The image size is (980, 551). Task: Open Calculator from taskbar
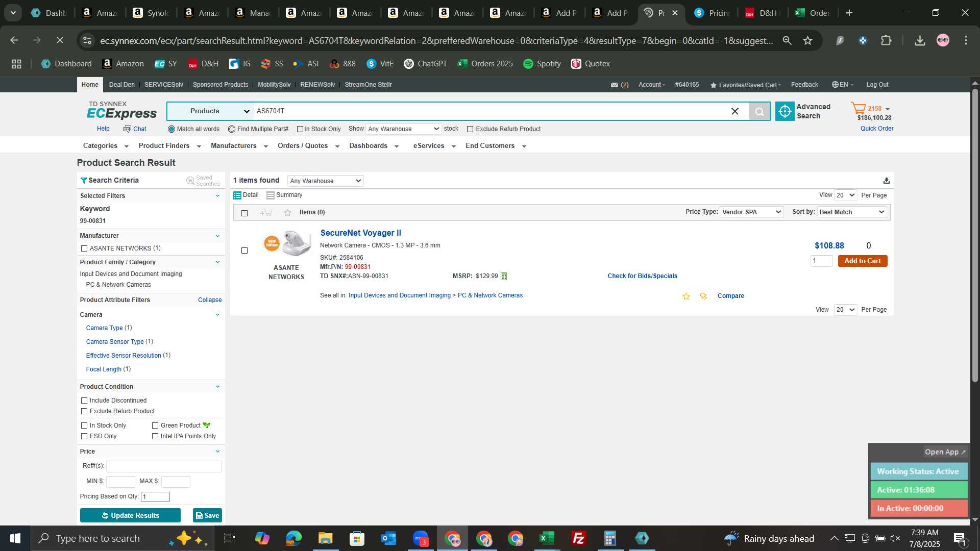pos(610,538)
